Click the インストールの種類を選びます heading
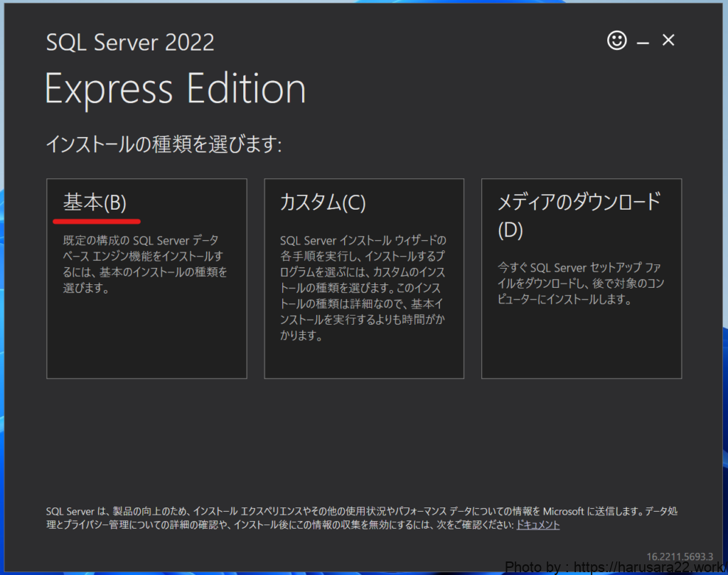 click(164, 145)
